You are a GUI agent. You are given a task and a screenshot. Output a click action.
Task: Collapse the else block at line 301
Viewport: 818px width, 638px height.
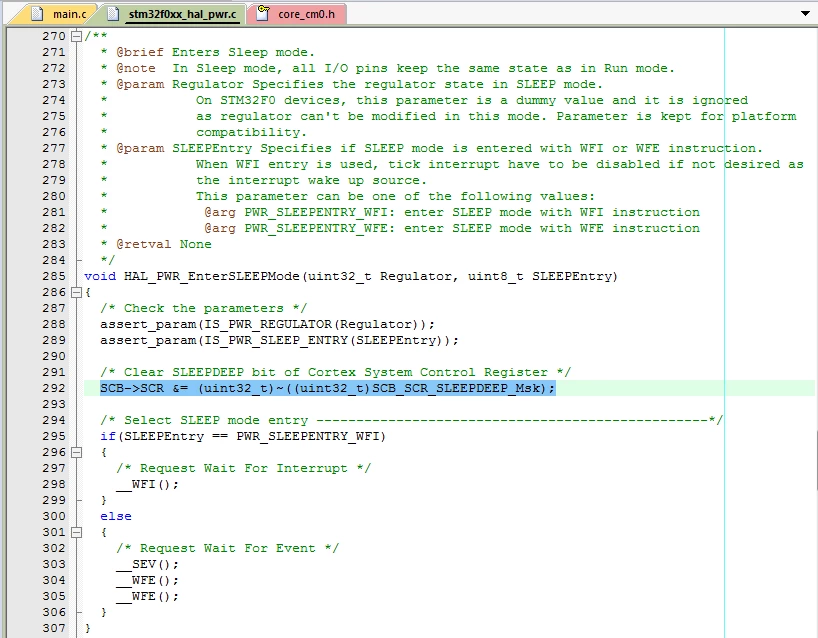click(77, 532)
